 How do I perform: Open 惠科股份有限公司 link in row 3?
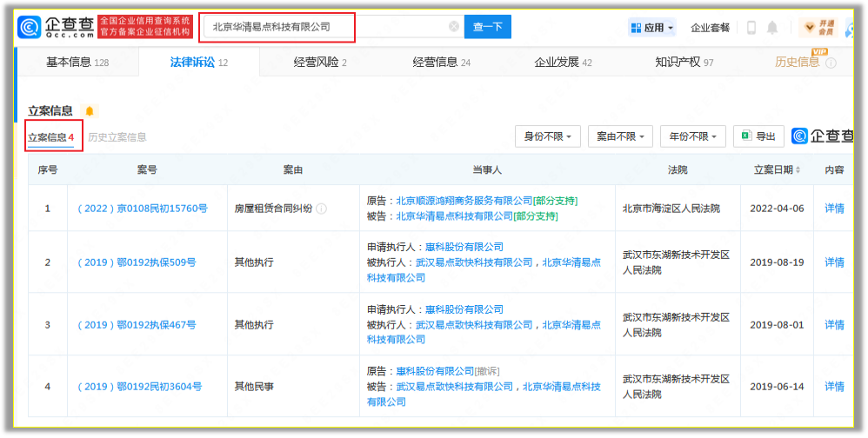pyautogui.click(x=464, y=309)
